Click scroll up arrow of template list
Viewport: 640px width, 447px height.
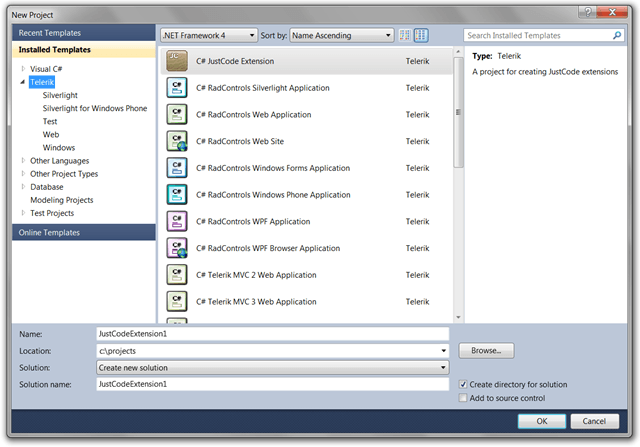pos(458,52)
